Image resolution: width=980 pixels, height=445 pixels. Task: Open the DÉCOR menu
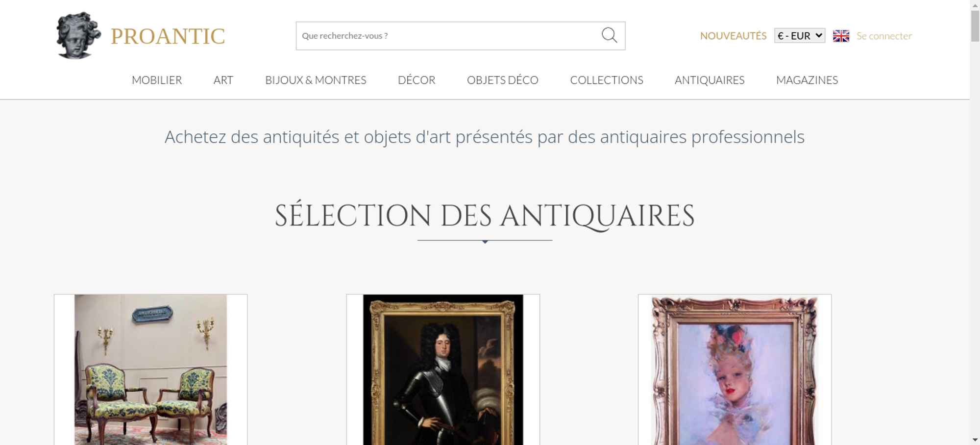point(416,80)
